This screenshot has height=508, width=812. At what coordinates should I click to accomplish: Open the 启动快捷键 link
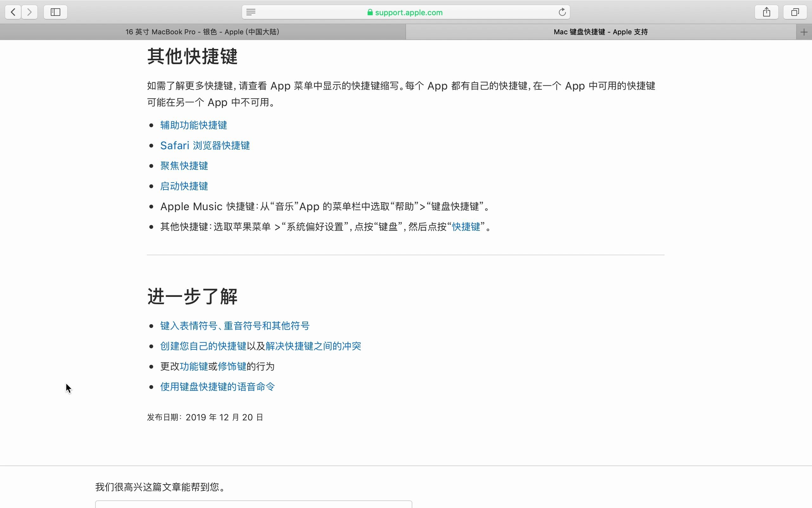184,186
